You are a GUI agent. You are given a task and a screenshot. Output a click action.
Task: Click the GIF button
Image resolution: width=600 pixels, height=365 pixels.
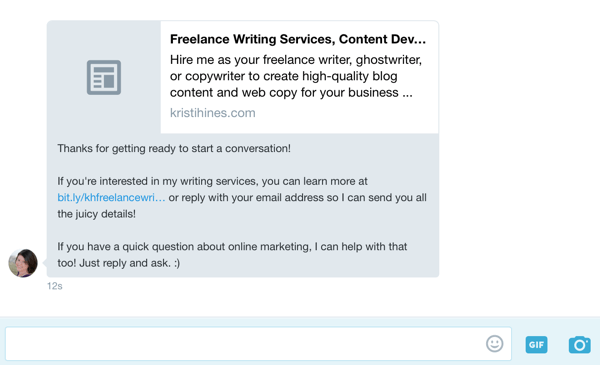click(536, 345)
